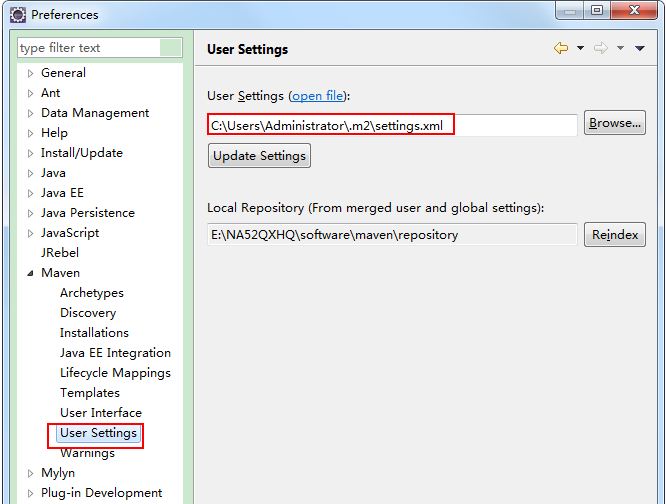Open the back history dropdown arrow
This screenshot has width=666, height=504.
coord(580,48)
